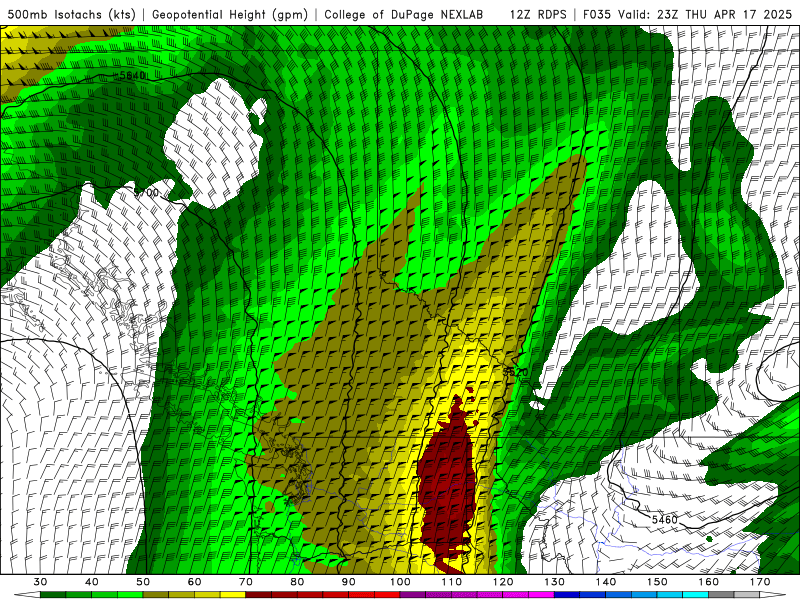Click the darkest blue swatch in color bar
The height and width of the screenshot is (600, 800).
coord(567,595)
